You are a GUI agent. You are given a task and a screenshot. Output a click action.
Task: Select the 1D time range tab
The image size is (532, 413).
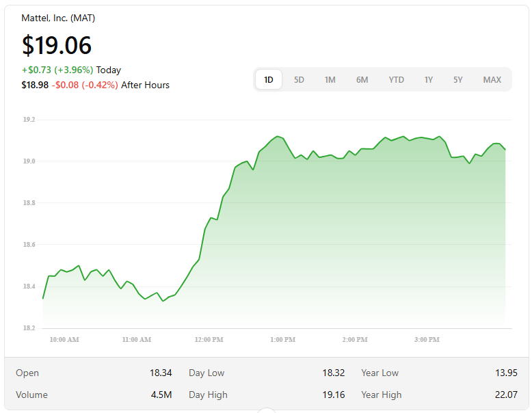(x=269, y=80)
